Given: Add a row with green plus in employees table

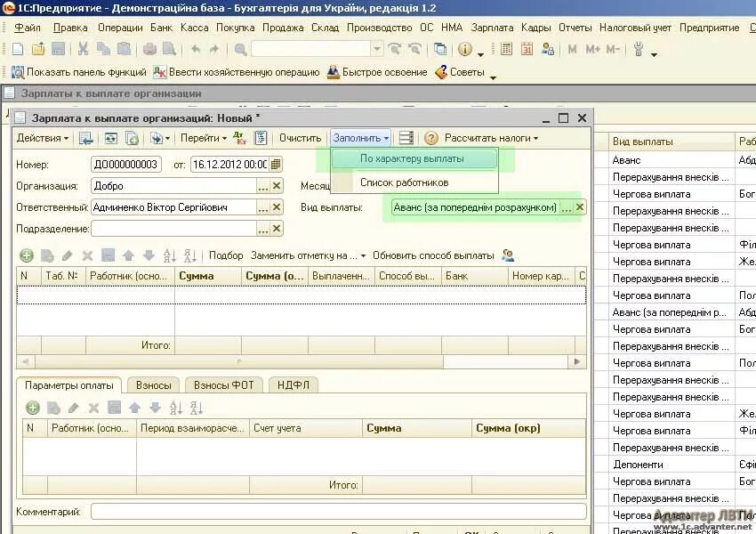Looking at the screenshot, I should point(27,255).
